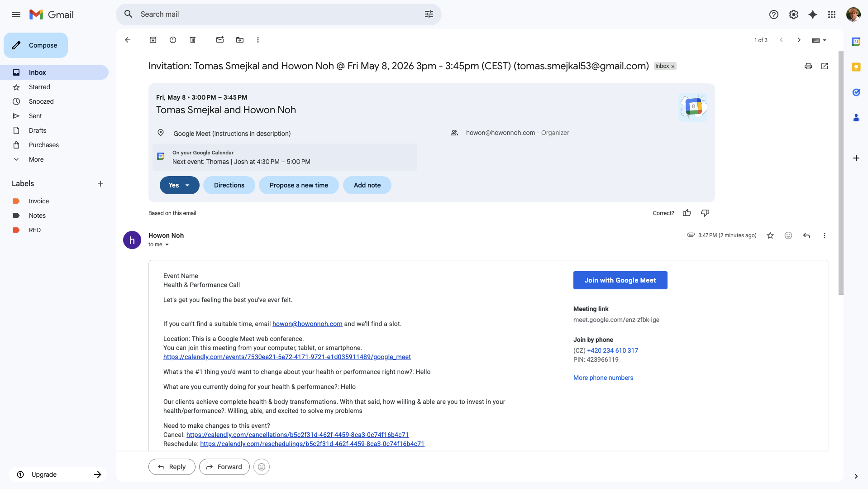Go to the newer message arrow
This screenshot has height=489, width=868.
click(781, 40)
